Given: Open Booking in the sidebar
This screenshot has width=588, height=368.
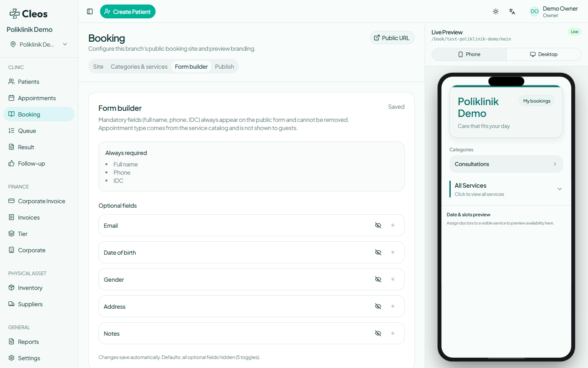Looking at the screenshot, I should (39, 114).
